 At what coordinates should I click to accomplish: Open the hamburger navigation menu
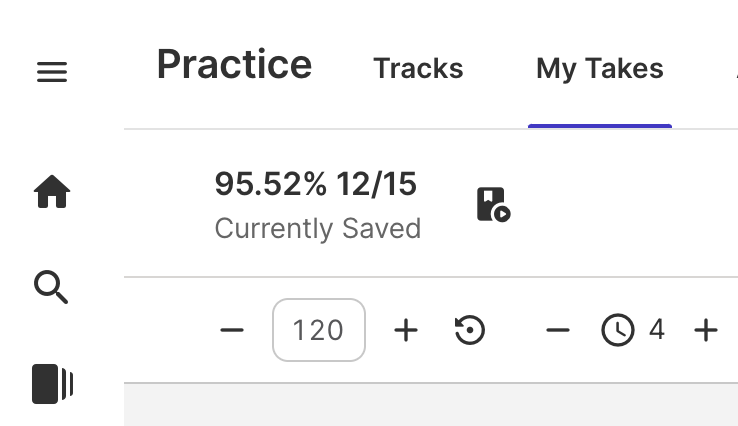tap(52, 72)
